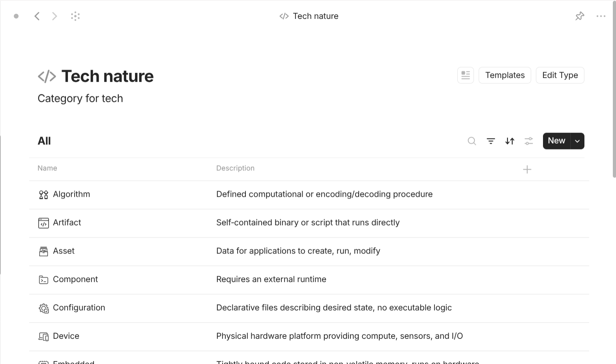Open the filter options icon
This screenshot has width=616, height=364.
[491, 141]
